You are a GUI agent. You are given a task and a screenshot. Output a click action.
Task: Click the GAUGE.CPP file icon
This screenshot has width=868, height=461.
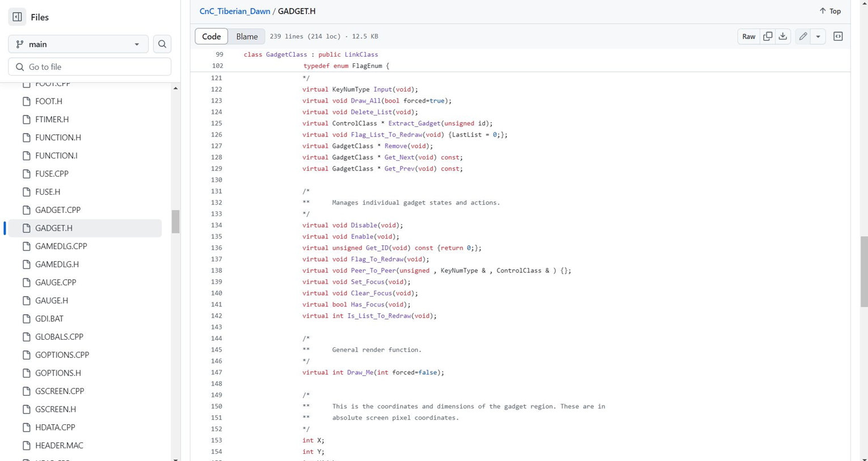click(x=26, y=283)
